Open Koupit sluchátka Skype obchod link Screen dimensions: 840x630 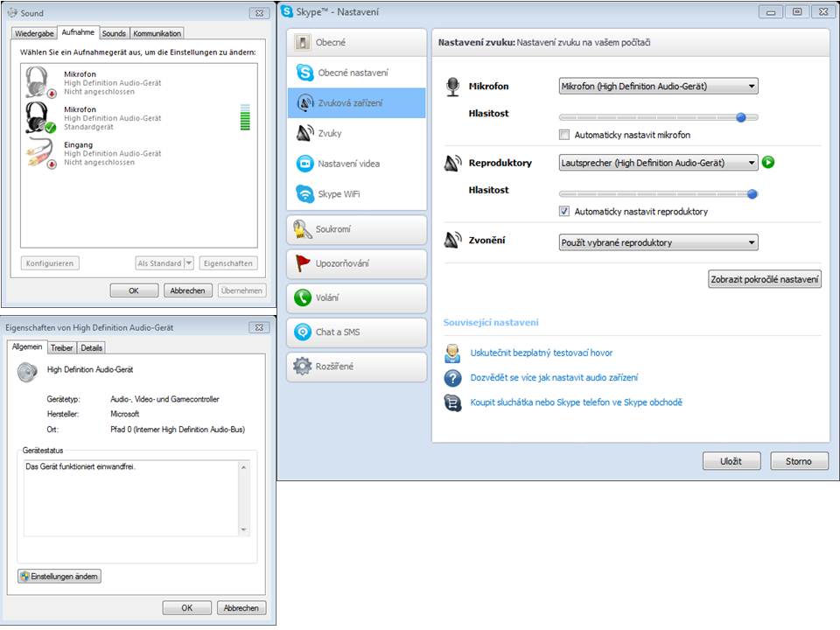pos(576,402)
